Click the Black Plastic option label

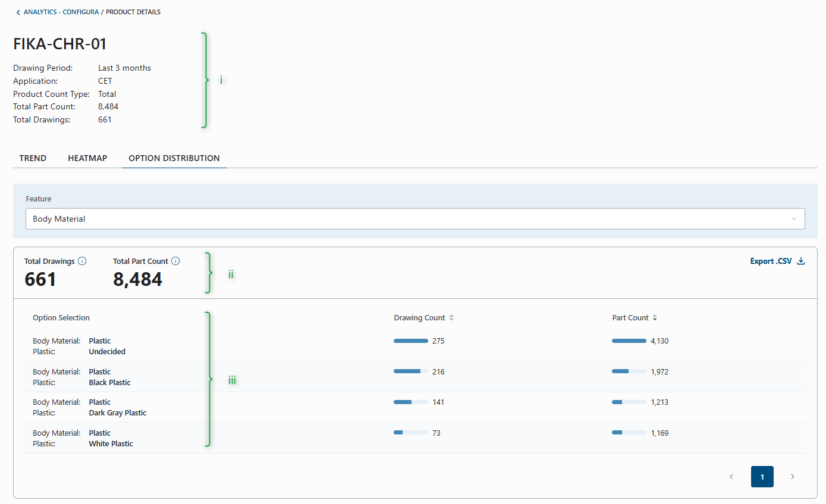(x=110, y=383)
